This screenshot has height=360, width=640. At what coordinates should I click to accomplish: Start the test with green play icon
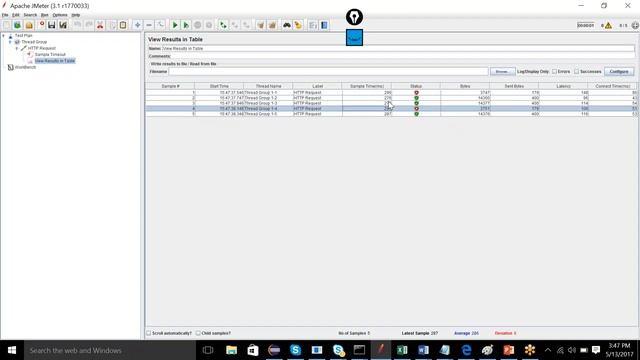pyautogui.click(x=175, y=25)
